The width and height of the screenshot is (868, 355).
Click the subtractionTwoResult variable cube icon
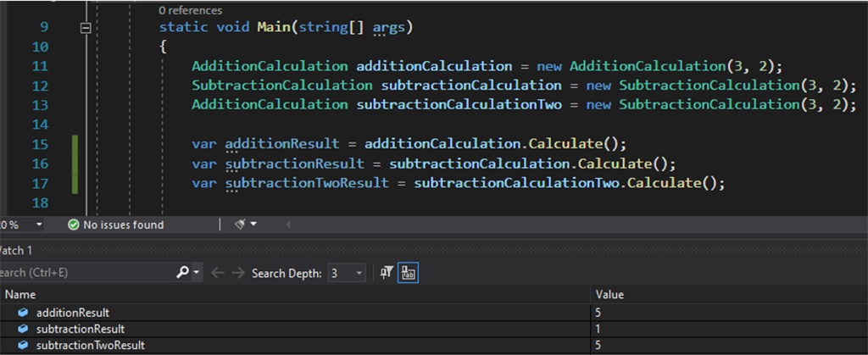23,346
